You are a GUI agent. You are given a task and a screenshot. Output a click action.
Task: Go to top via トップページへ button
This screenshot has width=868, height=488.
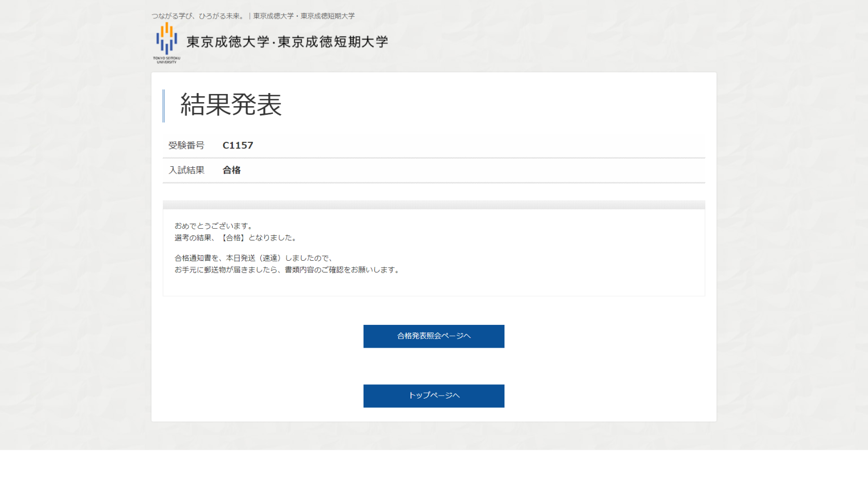(434, 395)
